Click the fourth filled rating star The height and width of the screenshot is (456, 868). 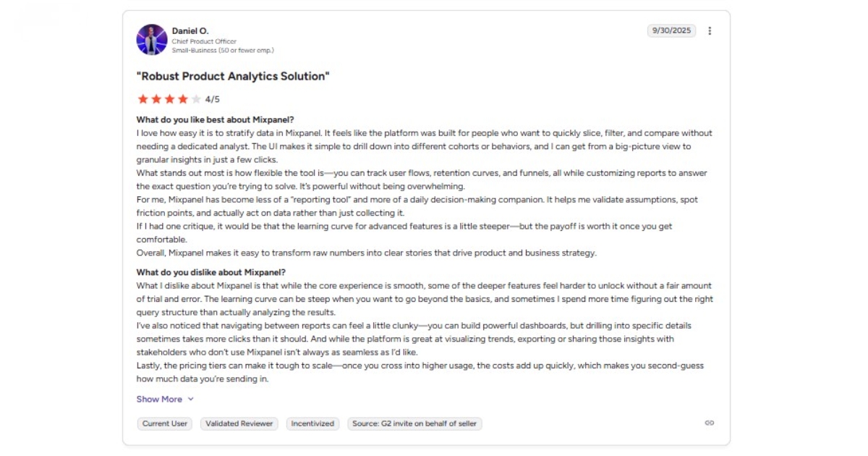coord(183,99)
